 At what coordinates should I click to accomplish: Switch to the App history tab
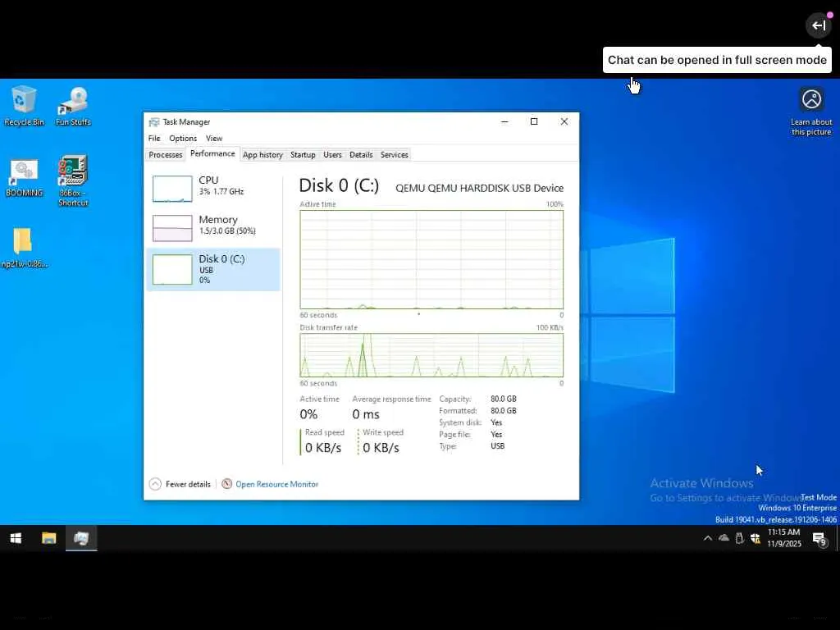(262, 155)
